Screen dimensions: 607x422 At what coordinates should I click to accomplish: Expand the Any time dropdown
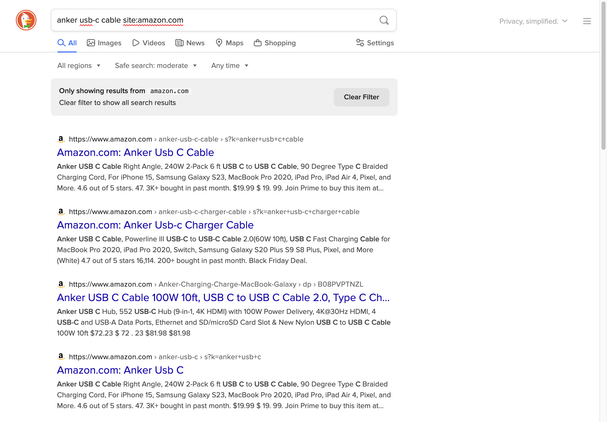[x=230, y=65]
